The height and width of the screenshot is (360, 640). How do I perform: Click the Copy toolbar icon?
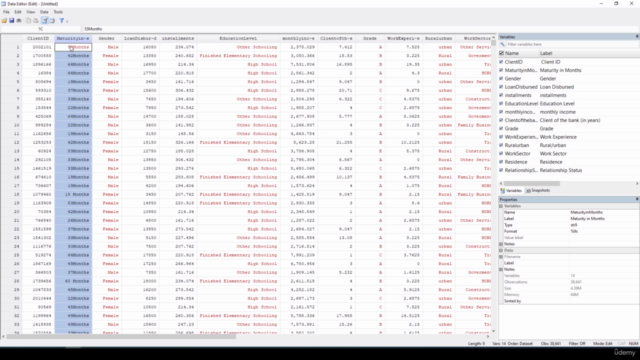(x=29, y=20)
